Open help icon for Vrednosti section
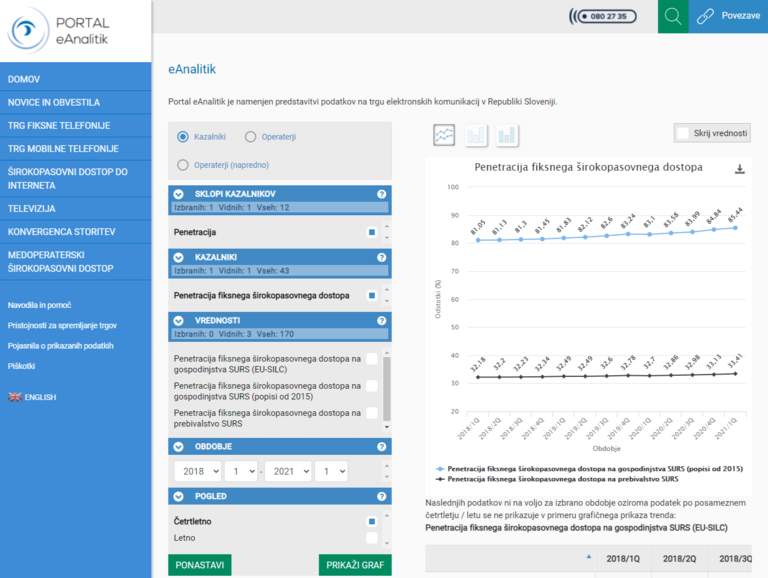Screen dimensions: 768x578 pyautogui.click(x=381, y=321)
